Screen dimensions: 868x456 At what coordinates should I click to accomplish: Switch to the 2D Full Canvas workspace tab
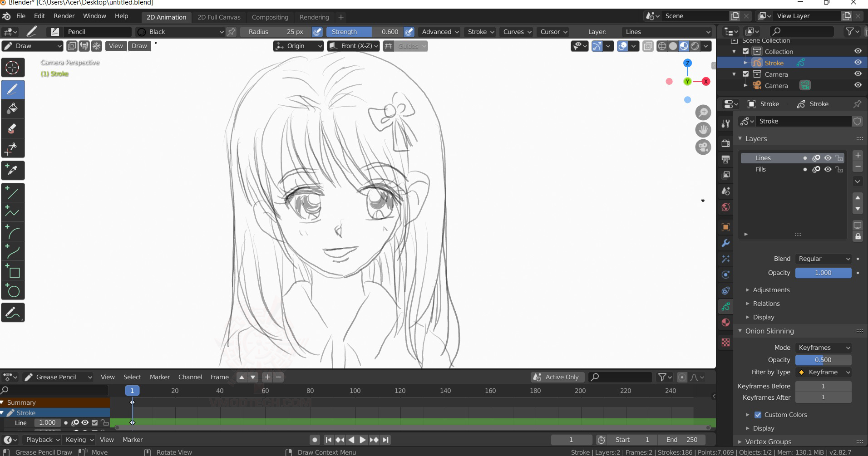pyautogui.click(x=219, y=17)
